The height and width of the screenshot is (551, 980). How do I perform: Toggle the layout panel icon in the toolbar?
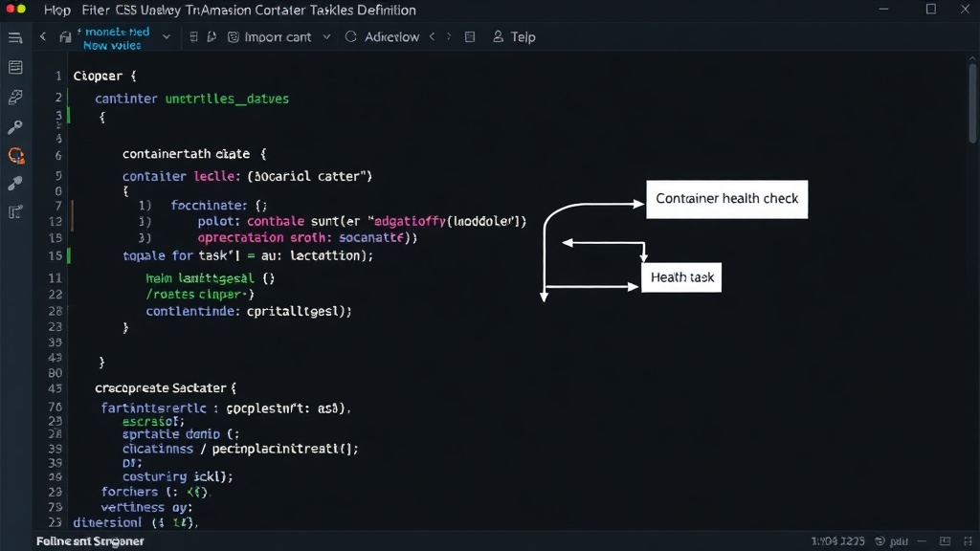(x=470, y=37)
